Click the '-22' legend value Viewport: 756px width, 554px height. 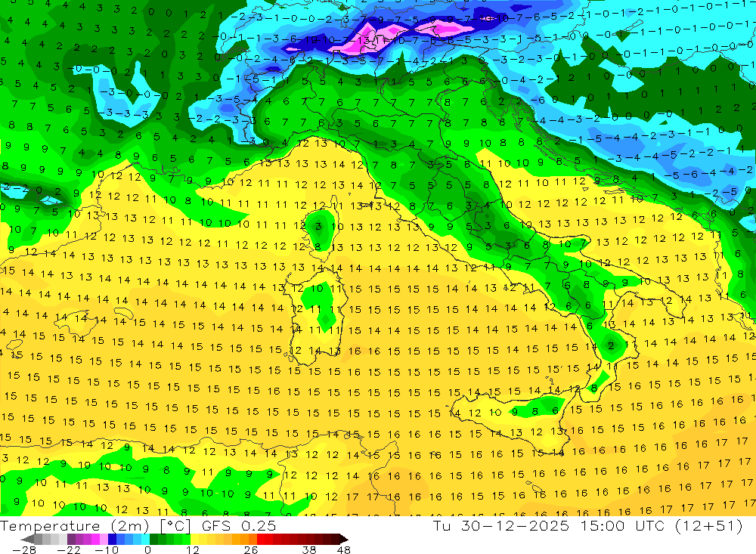pyautogui.click(x=69, y=549)
